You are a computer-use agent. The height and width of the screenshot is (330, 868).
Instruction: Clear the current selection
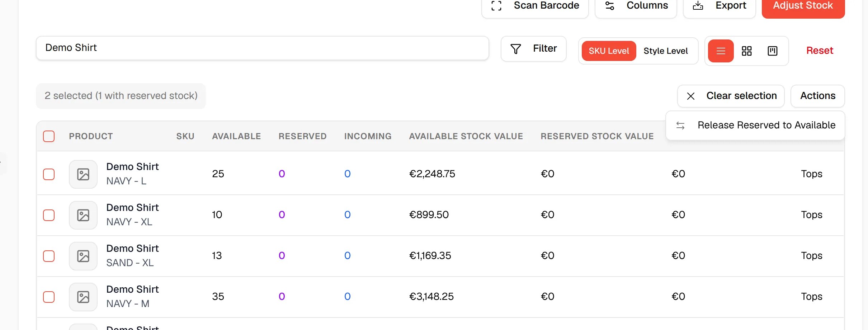click(731, 96)
